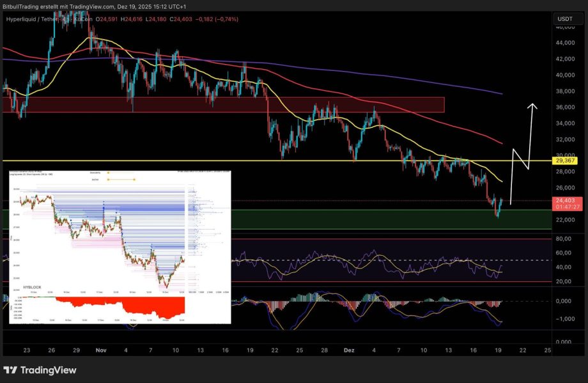The width and height of the screenshot is (588, 383).
Task: Select the red resistance zone rectangle
Action: coord(224,104)
